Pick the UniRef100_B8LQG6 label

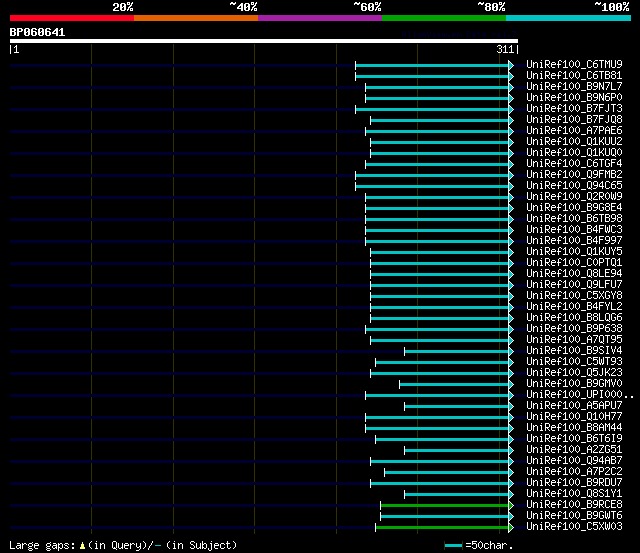[574, 318]
